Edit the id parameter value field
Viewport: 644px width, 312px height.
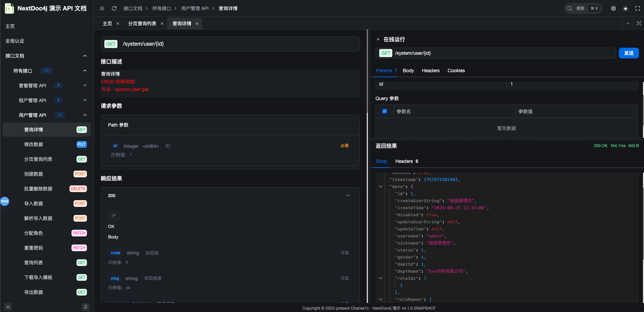[572, 84]
